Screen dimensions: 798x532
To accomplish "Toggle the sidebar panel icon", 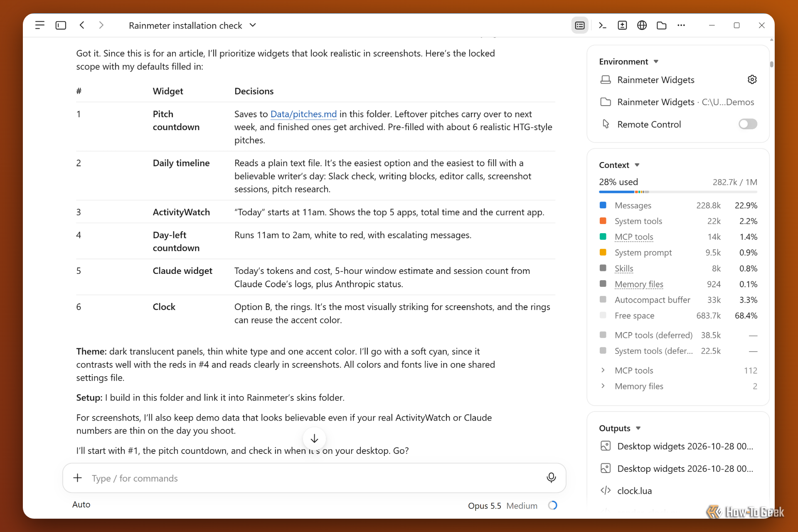I will pyautogui.click(x=61, y=25).
